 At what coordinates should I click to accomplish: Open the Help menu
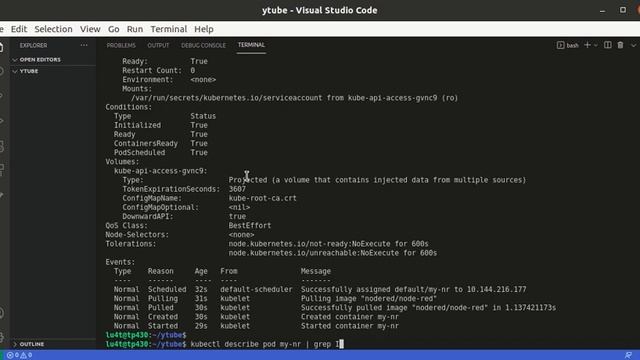(204, 29)
